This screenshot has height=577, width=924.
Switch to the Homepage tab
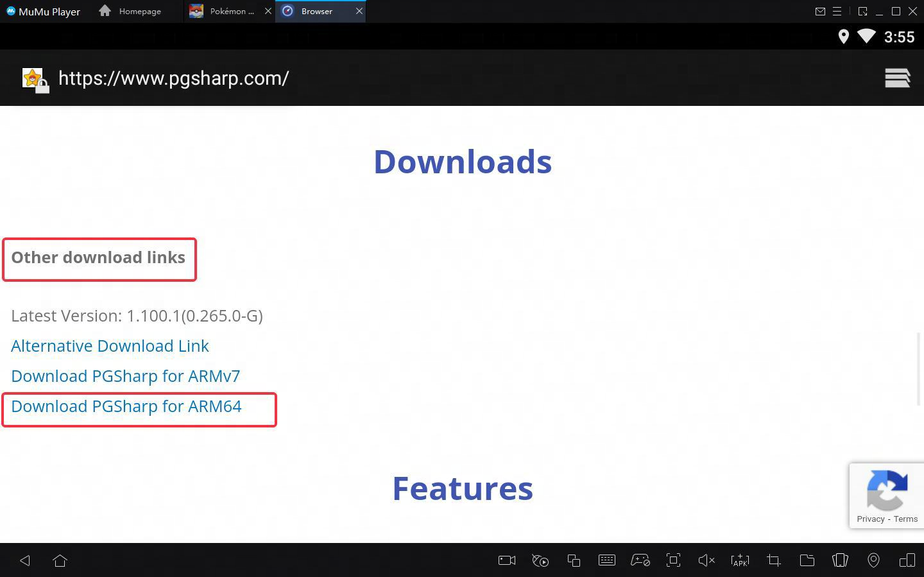point(131,11)
